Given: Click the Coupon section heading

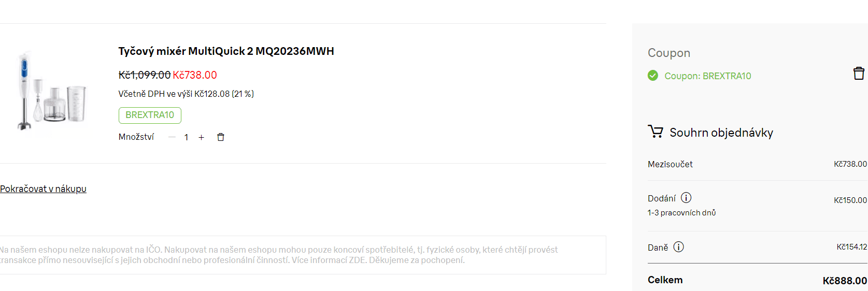Looking at the screenshot, I should pos(669,53).
